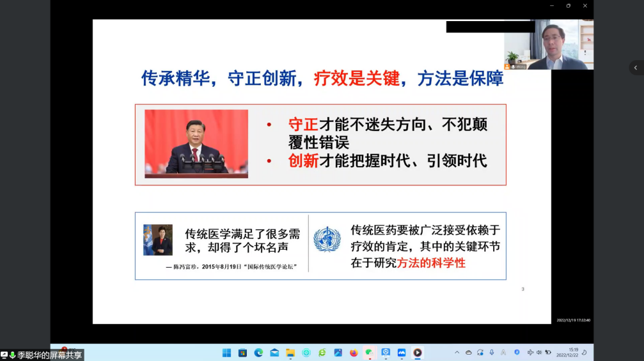
Task: Expand the collapsed right side panel arrow
Action: (x=635, y=67)
